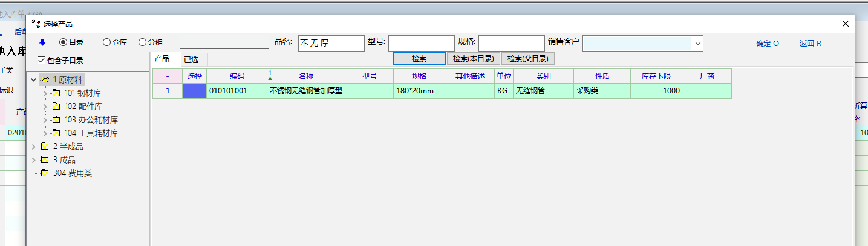
Task: Click the 确定 link to confirm
Action: (767, 44)
